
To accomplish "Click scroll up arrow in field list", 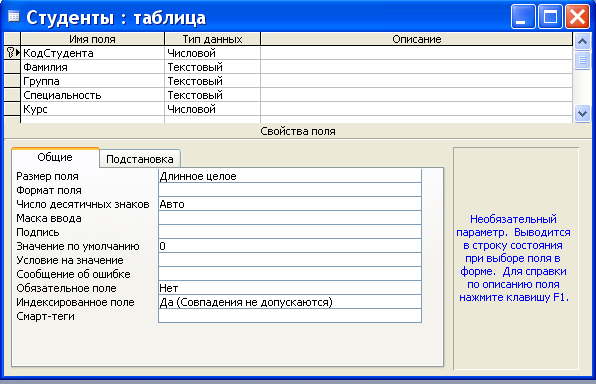I will [x=582, y=41].
